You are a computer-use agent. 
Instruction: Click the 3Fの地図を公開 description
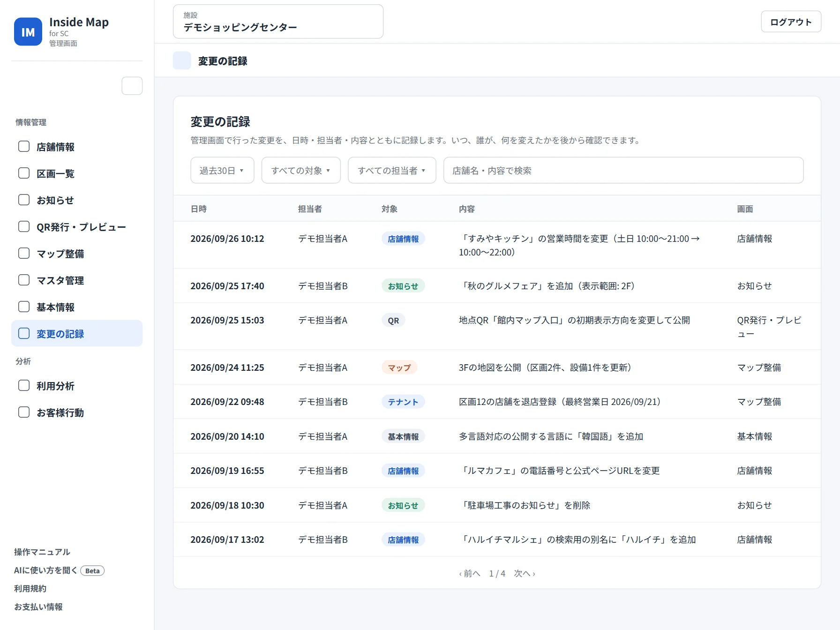(x=546, y=367)
